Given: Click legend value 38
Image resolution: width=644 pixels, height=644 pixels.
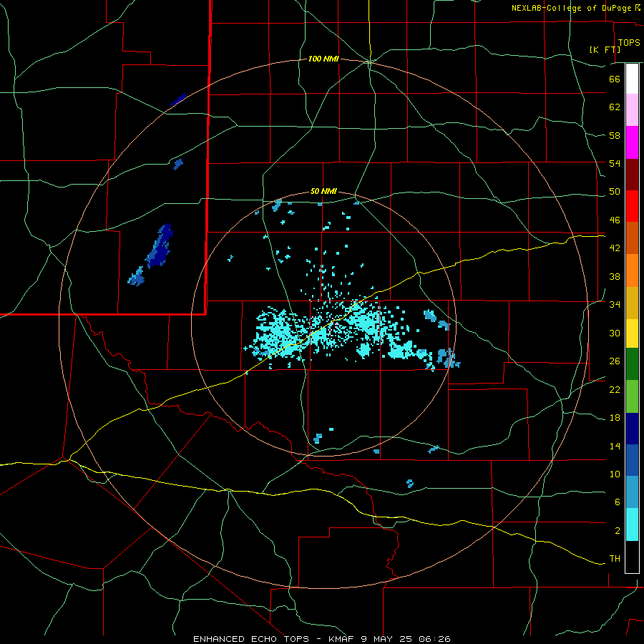Looking at the screenshot, I should pyautogui.click(x=615, y=276).
